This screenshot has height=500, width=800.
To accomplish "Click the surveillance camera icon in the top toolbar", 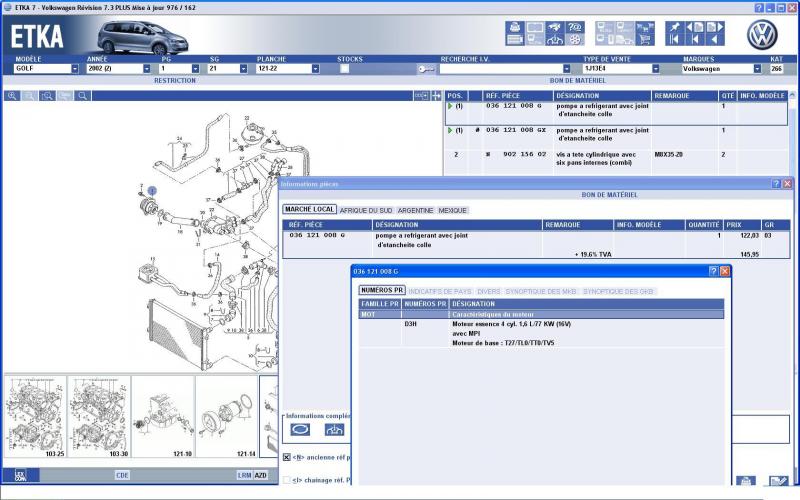I will pyautogui.click(x=555, y=27).
